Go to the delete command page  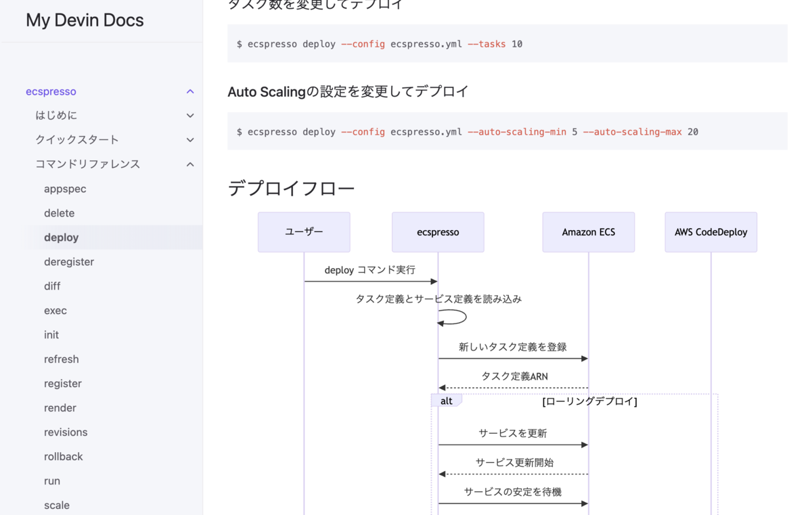pos(59,213)
